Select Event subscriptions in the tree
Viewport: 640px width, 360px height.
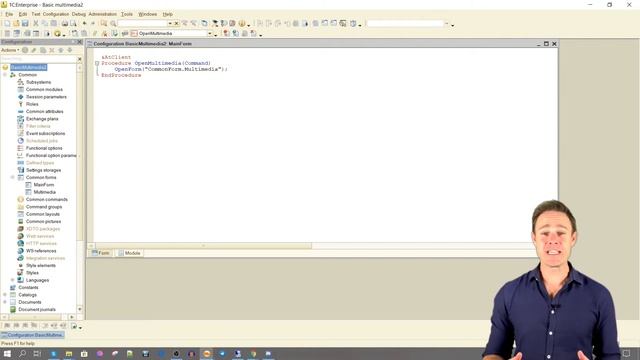45,133
